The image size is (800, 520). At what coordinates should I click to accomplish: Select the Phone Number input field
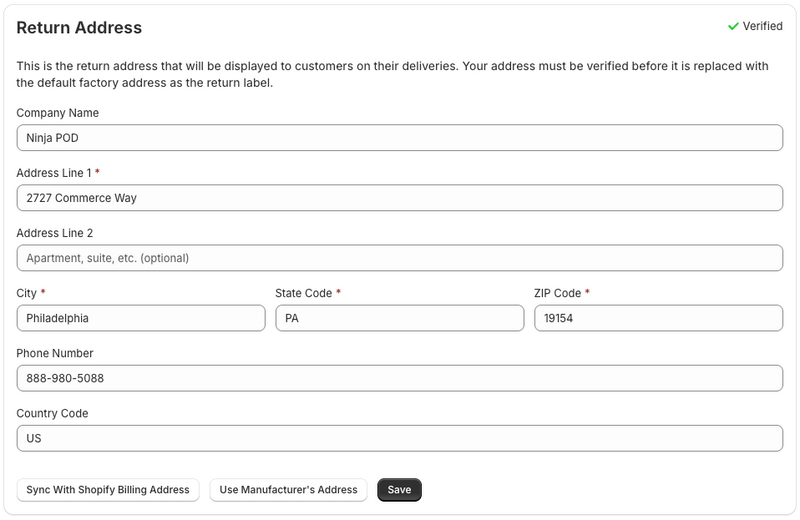399,378
